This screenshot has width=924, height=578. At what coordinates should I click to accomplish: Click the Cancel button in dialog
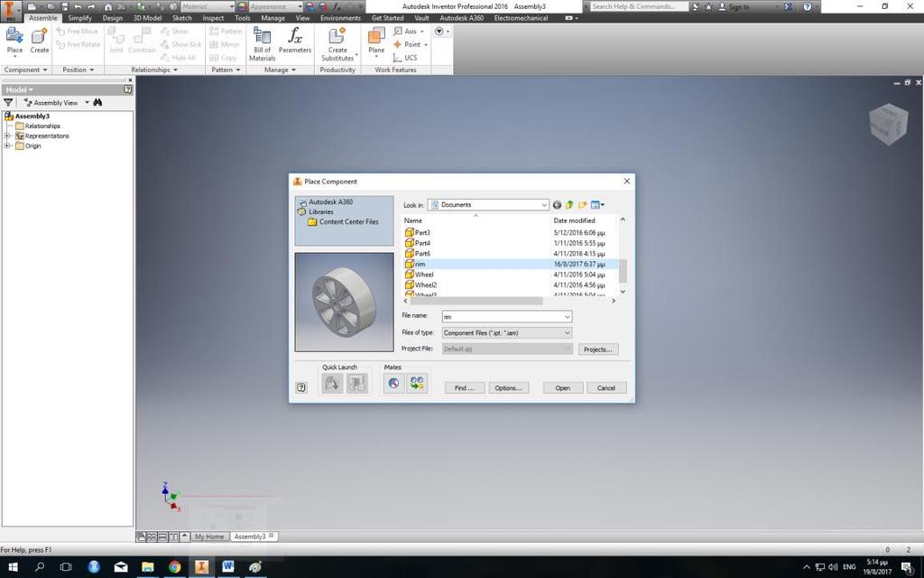pyautogui.click(x=605, y=388)
